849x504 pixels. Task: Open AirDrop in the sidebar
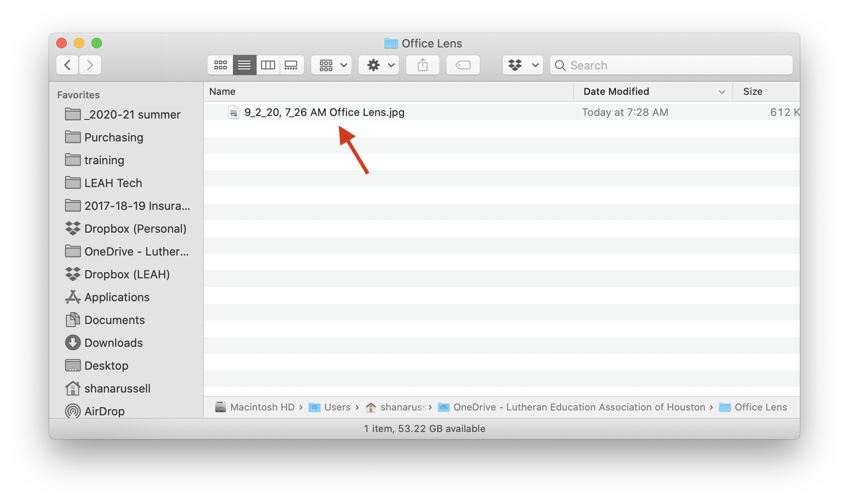click(127, 411)
